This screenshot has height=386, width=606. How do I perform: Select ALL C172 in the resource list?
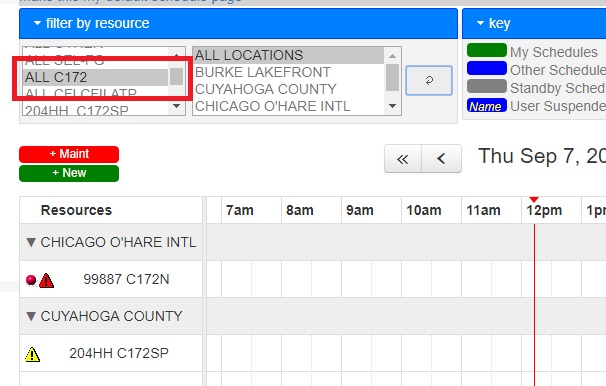pos(95,77)
